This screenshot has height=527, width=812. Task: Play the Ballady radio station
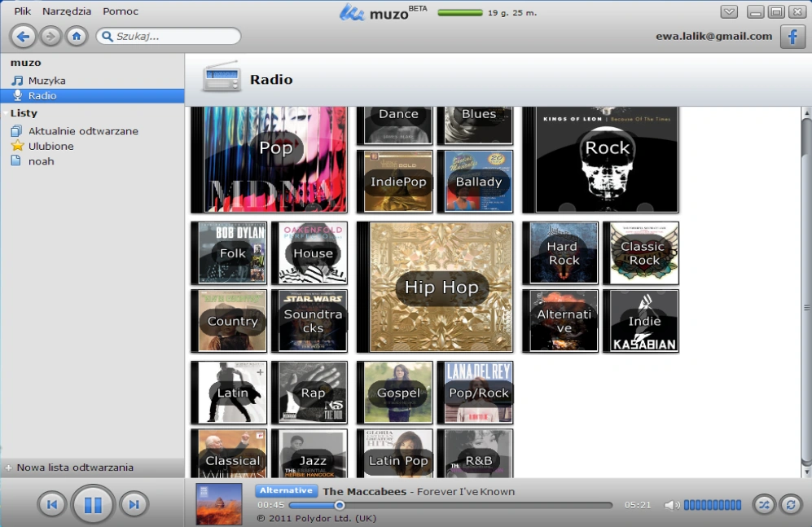tap(475, 181)
